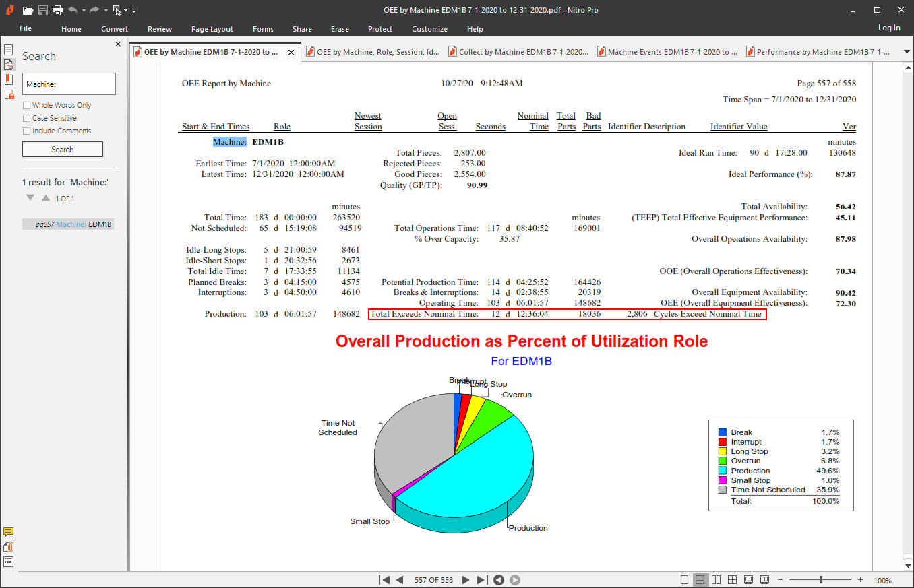The width and height of the screenshot is (914, 588).
Task: Open the Bookmarks panel icon in sidebar
Action: click(x=9, y=79)
